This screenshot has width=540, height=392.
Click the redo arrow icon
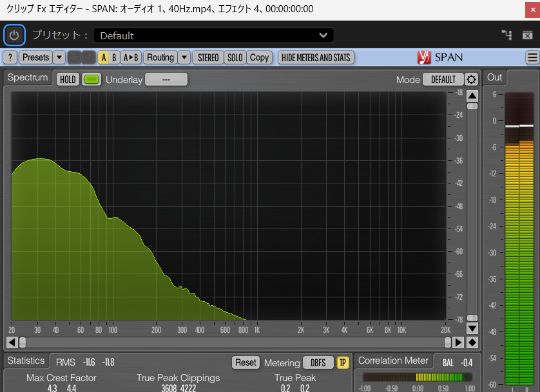click(88, 57)
